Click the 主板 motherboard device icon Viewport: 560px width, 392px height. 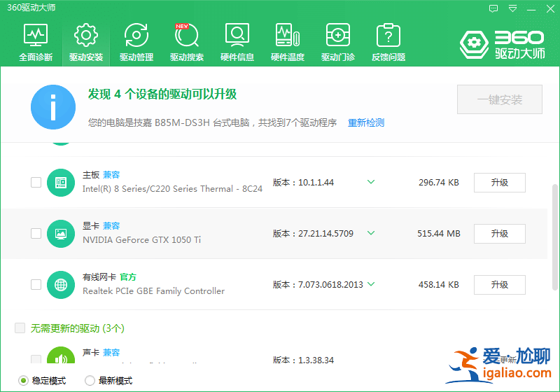[x=61, y=183]
